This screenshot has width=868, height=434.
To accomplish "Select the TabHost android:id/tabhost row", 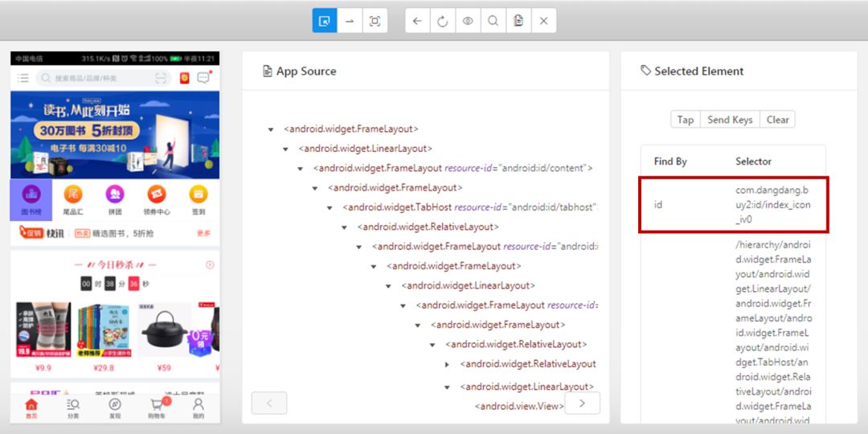I will [x=470, y=207].
